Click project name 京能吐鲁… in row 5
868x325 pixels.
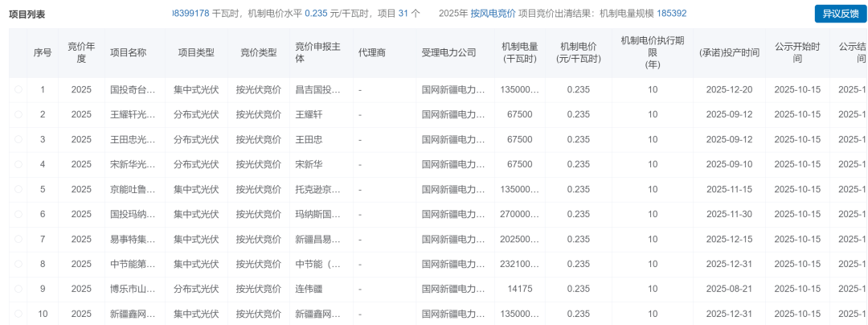coord(133,189)
